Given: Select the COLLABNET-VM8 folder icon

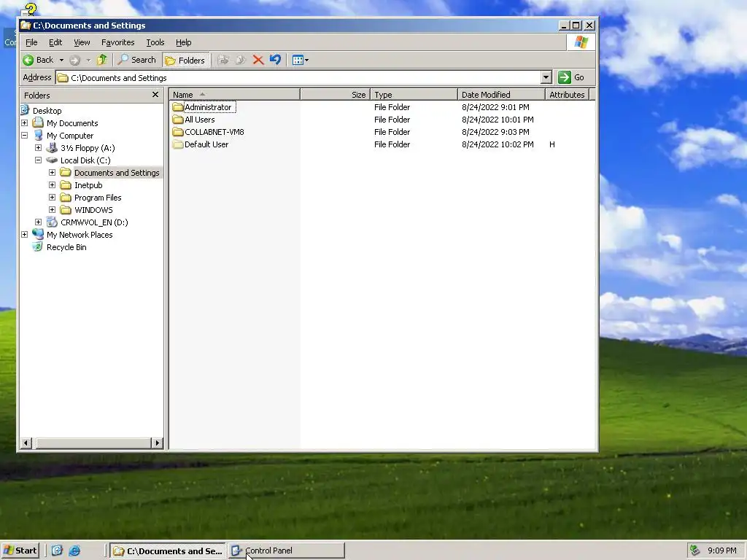Looking at the screenshot, I should (x=178, y=132).
